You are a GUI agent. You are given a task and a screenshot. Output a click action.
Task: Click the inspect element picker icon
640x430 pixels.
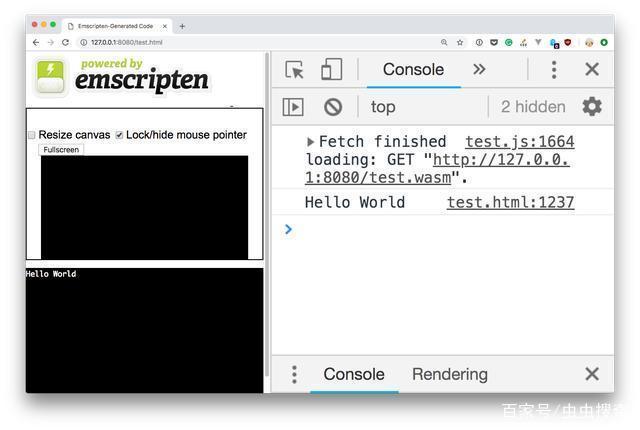tap(294, 69)
